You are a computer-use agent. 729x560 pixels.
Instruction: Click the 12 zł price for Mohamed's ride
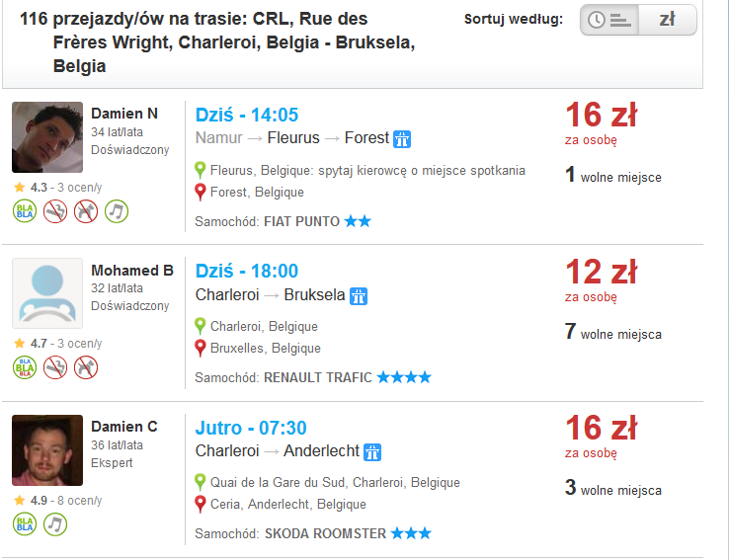tap(602, 272)
